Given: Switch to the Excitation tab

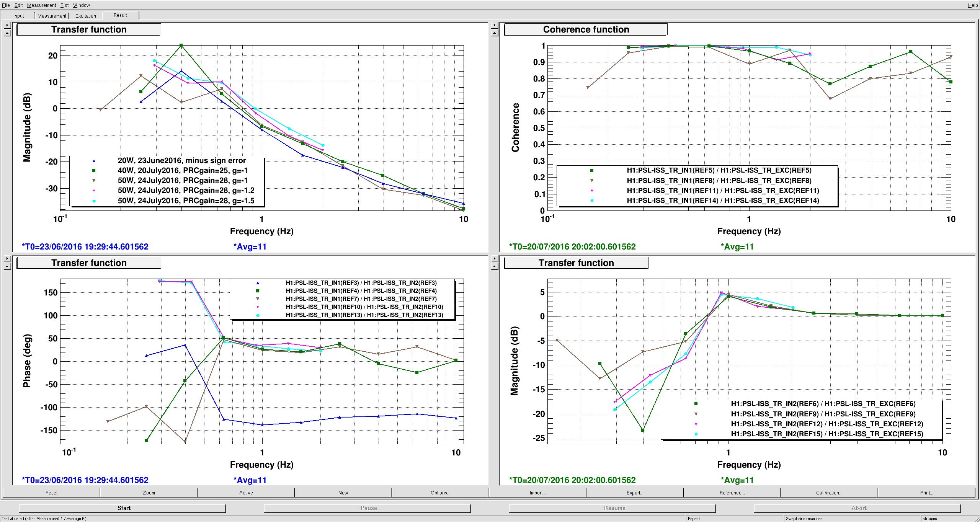Looking at the screenshot, I should coord(85,16).
